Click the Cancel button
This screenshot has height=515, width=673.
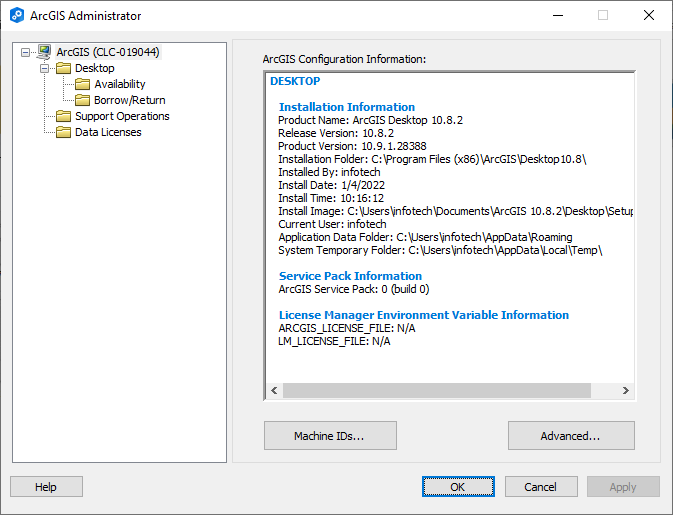pyautogui.click(x=541, y=487)
